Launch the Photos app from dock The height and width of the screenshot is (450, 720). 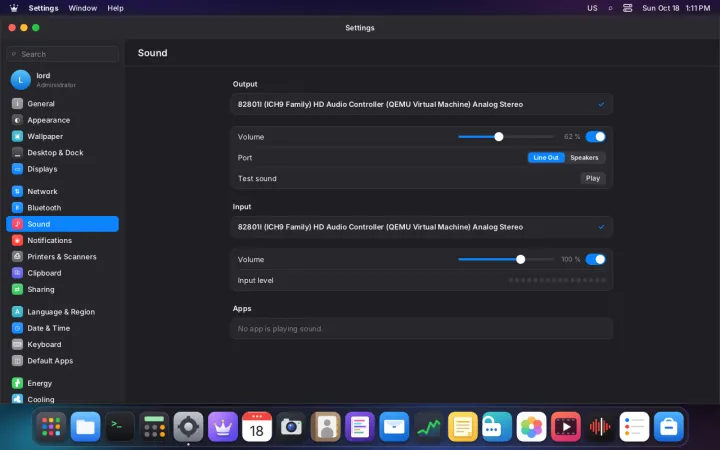pyautogui.click(x=531, y=427)
